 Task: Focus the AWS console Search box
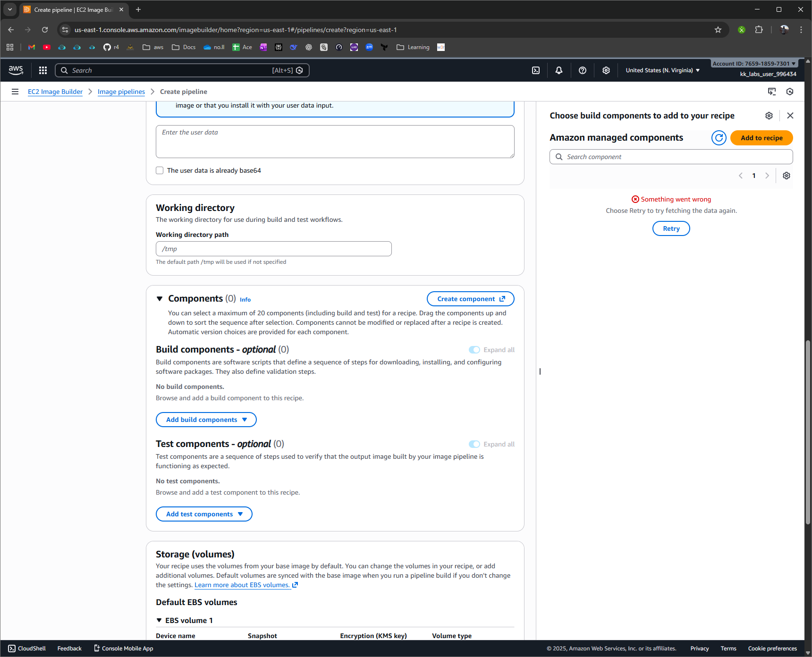(x=182, y=70)
